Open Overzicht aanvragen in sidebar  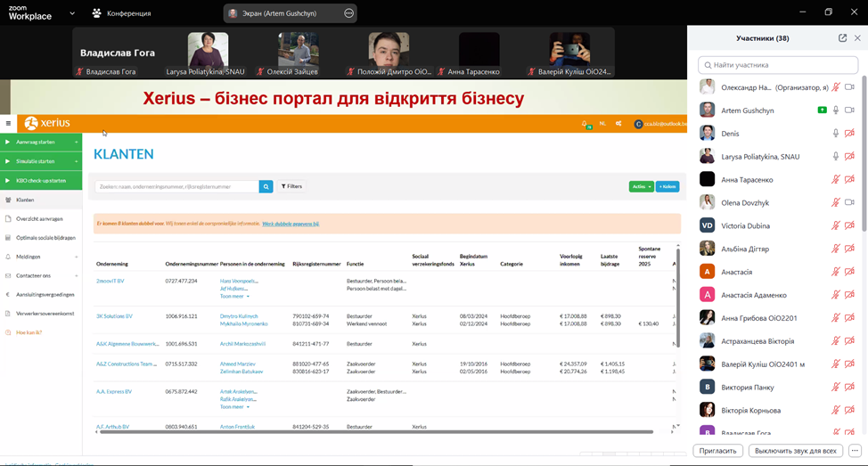(x=39, y=218)
